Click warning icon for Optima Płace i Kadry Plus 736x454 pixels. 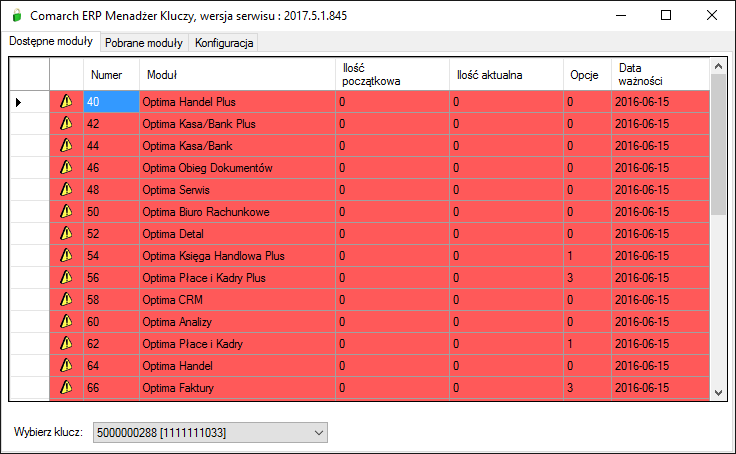[66, 278]
